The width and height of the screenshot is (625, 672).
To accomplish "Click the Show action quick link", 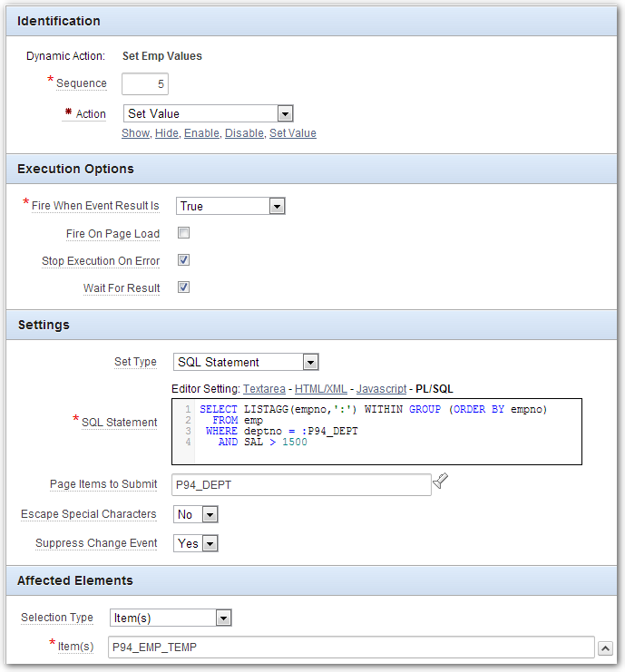I will 135,133.
